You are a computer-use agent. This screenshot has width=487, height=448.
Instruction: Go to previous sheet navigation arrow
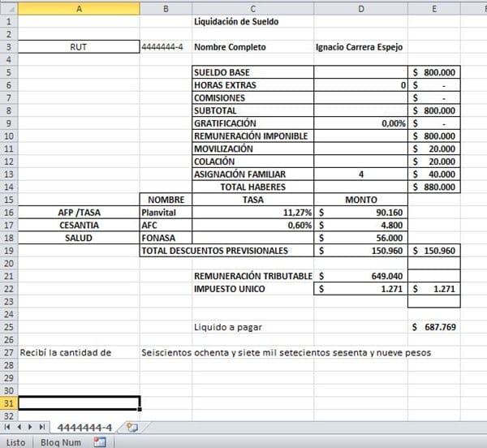[x=19, y=427]
